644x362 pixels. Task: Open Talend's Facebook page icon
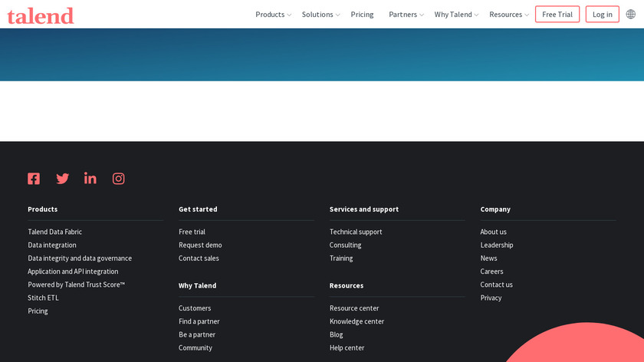coord(34,179)
